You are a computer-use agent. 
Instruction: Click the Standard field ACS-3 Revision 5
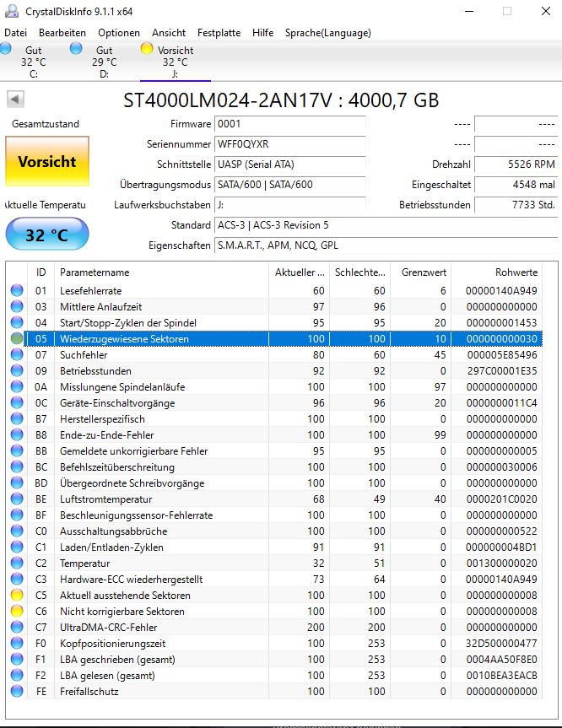[386, 225]
